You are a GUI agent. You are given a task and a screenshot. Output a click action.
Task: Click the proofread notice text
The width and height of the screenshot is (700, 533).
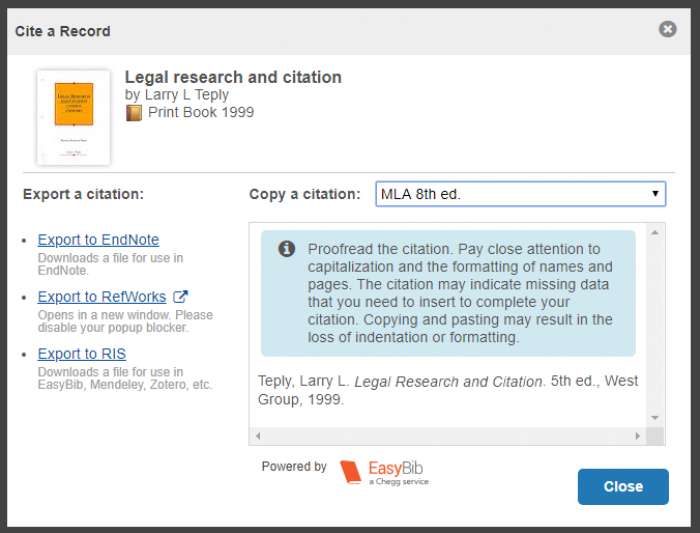click(460, 293)
